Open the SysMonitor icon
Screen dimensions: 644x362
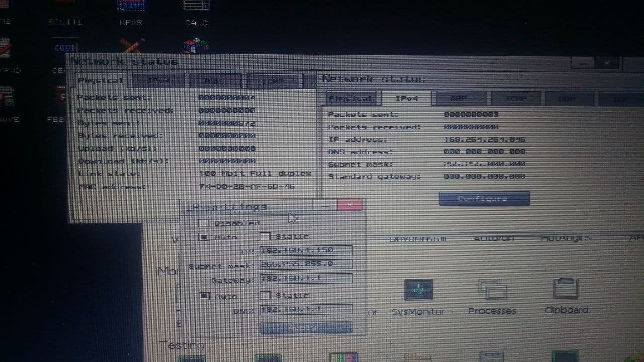[418, 290]
